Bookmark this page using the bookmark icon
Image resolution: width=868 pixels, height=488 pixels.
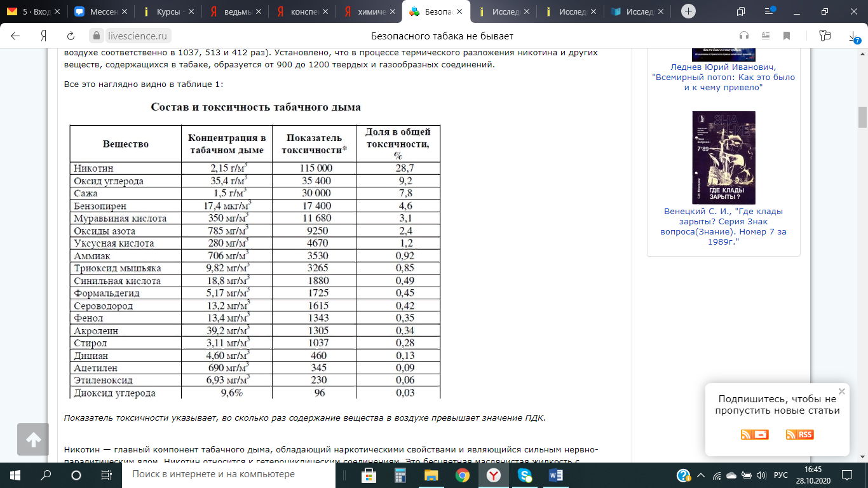click(x=787, y=36)
